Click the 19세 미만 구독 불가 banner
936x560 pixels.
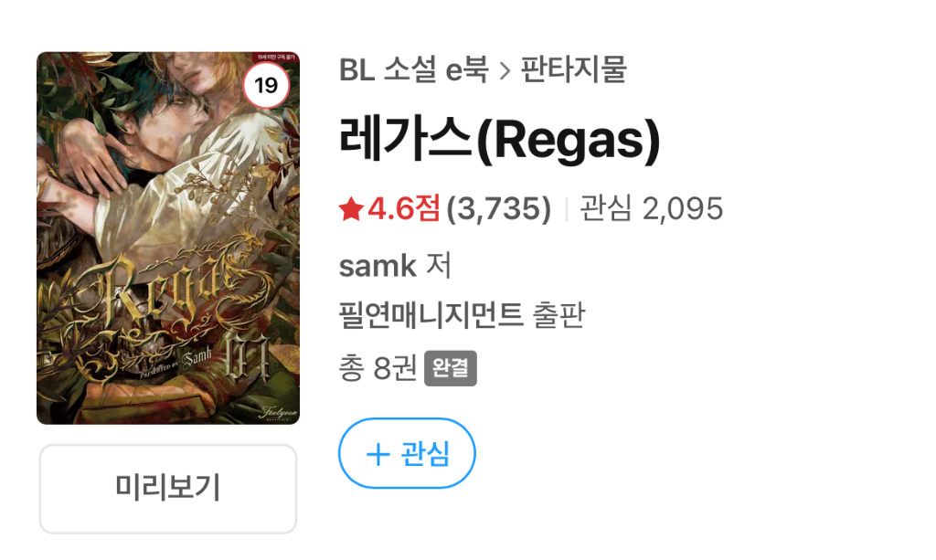click(x=275, y=57)
